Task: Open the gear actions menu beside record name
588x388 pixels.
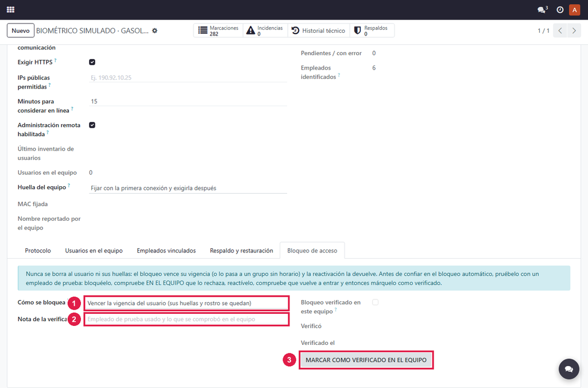Action: (154, 31)
